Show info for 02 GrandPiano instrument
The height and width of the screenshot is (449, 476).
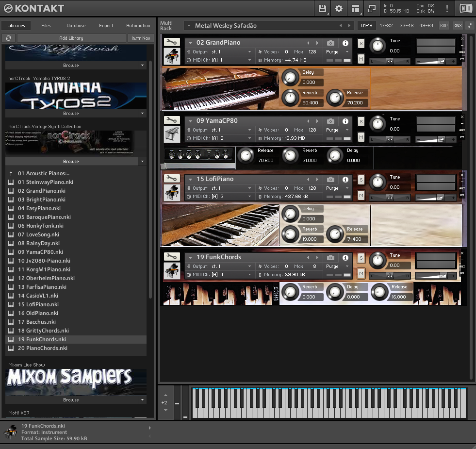point(345,43)
